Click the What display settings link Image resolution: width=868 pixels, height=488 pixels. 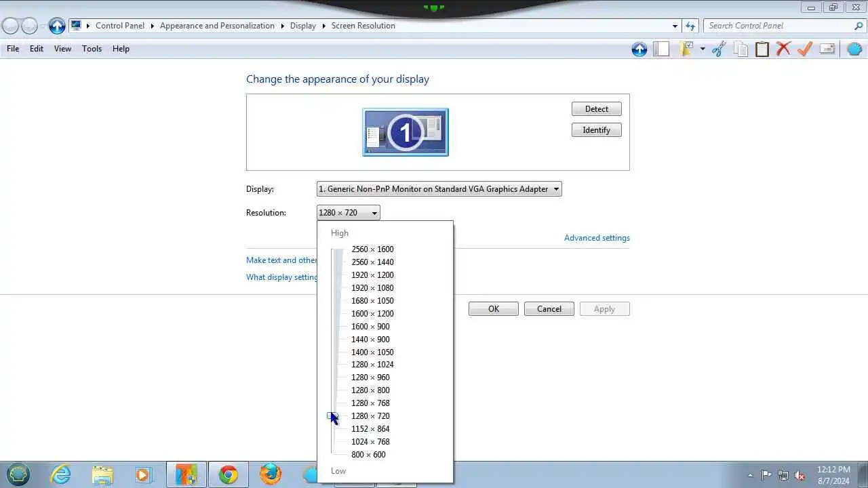(281, 277)
